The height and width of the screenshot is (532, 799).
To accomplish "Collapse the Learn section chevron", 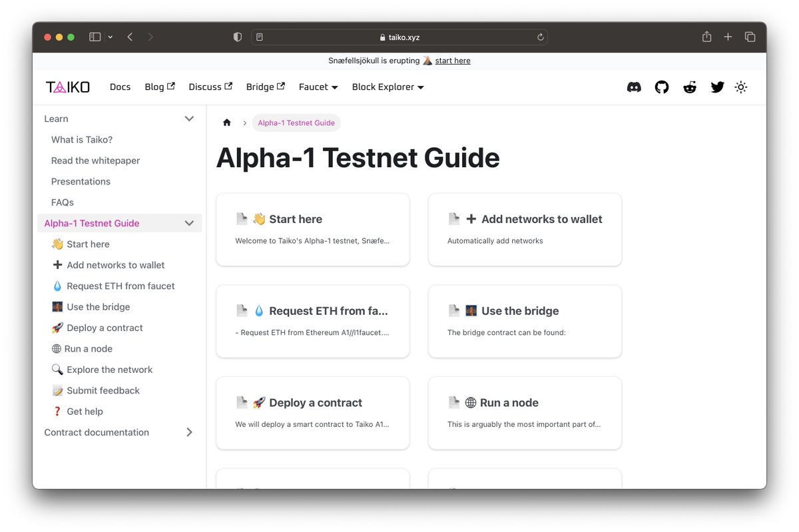I will pos(189,119).
